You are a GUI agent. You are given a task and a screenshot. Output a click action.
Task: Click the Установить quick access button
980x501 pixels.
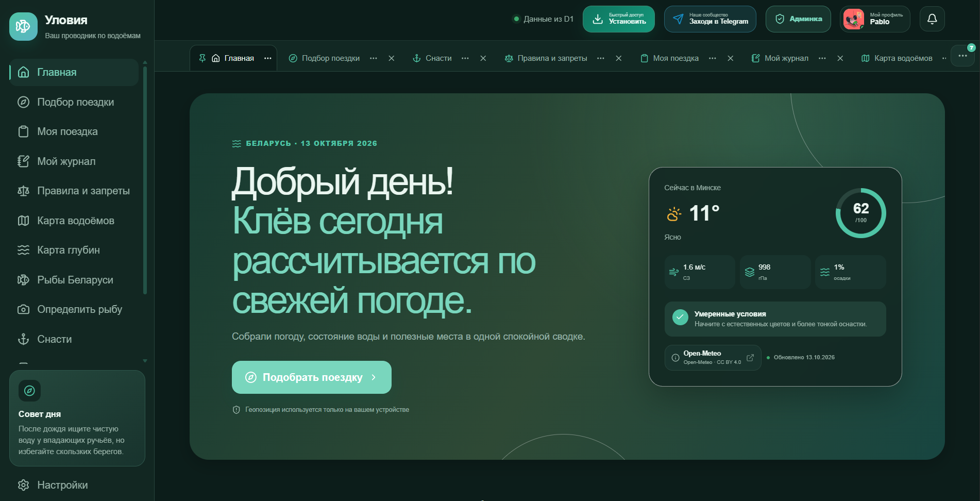[x=619, y=19]
